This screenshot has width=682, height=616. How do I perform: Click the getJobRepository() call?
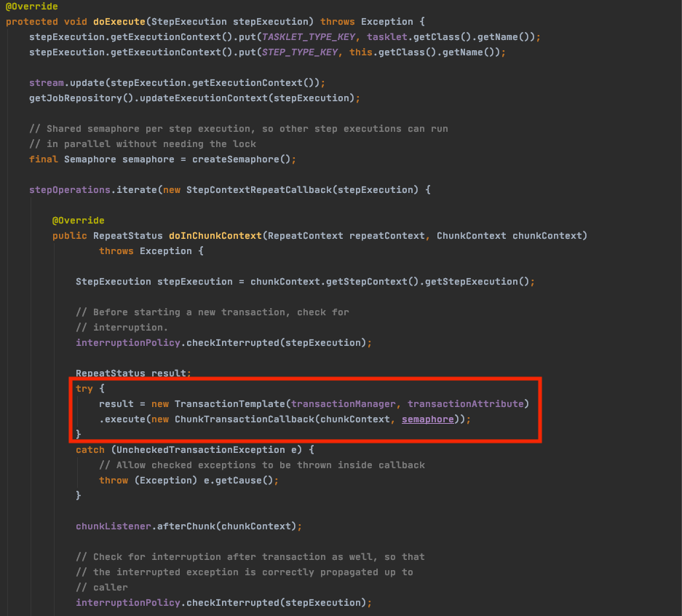82,98
